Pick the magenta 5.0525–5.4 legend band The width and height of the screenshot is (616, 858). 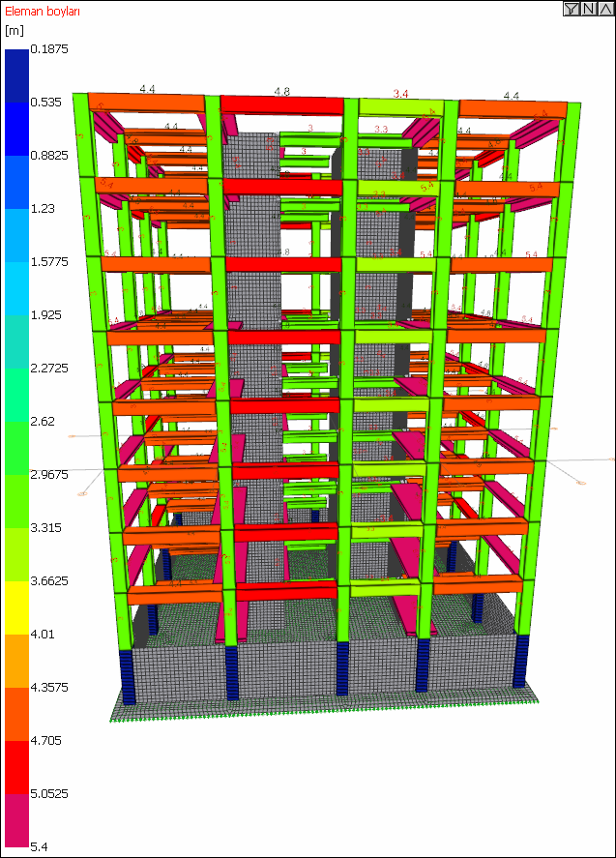coord(17,820)
